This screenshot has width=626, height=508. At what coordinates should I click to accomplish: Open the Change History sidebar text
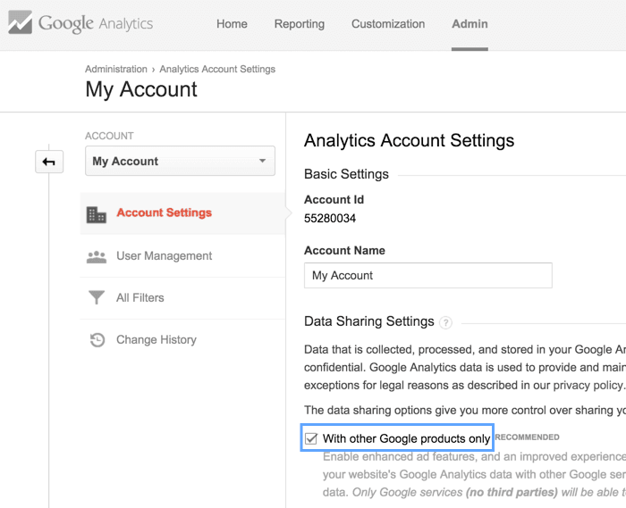point(156,340)
